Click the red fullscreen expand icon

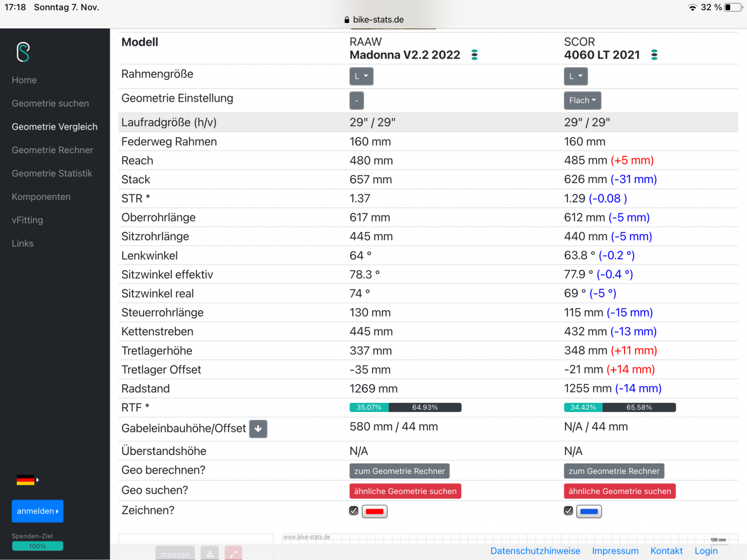pos(233,553)
